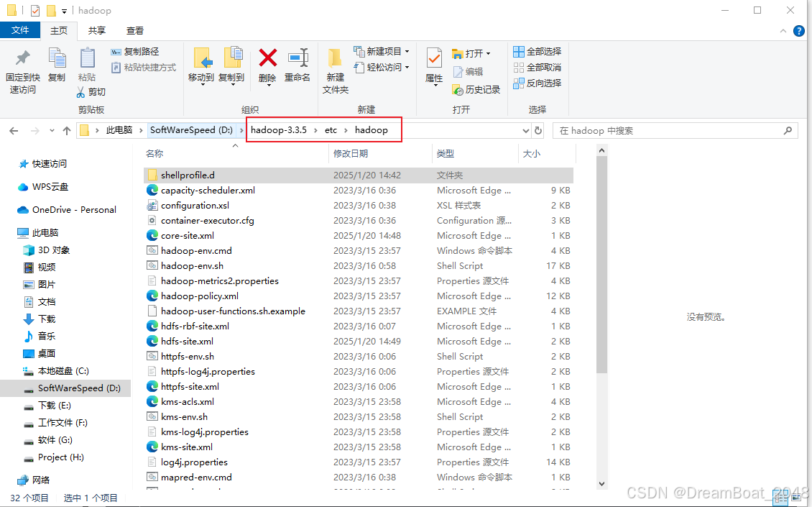Image resolution: width=812 pixels, height=507 pixels.
Task: Open the 文件 (File) menu
Action: tap(21, 30)
